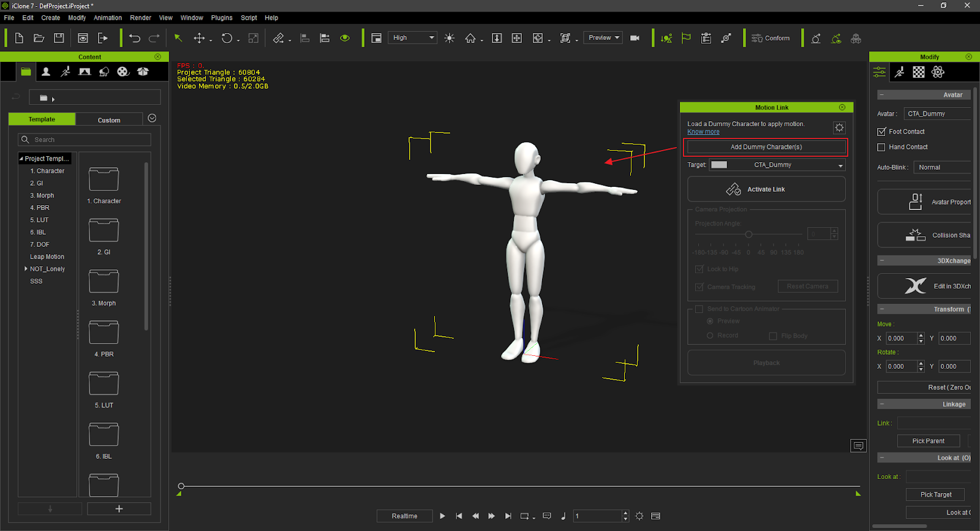This screenshot has height=531, width=980.
Task: Toggle the Camera Tracking checkbox
Action: 699,287
